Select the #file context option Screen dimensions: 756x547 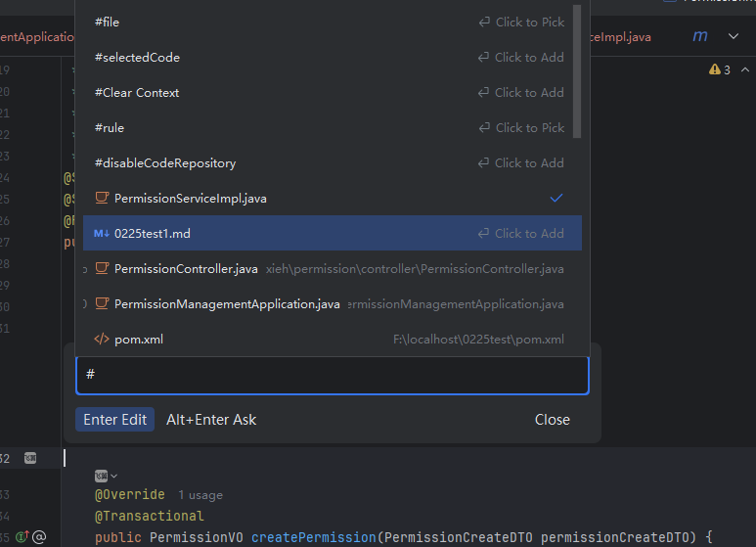(x=108, y=22)
